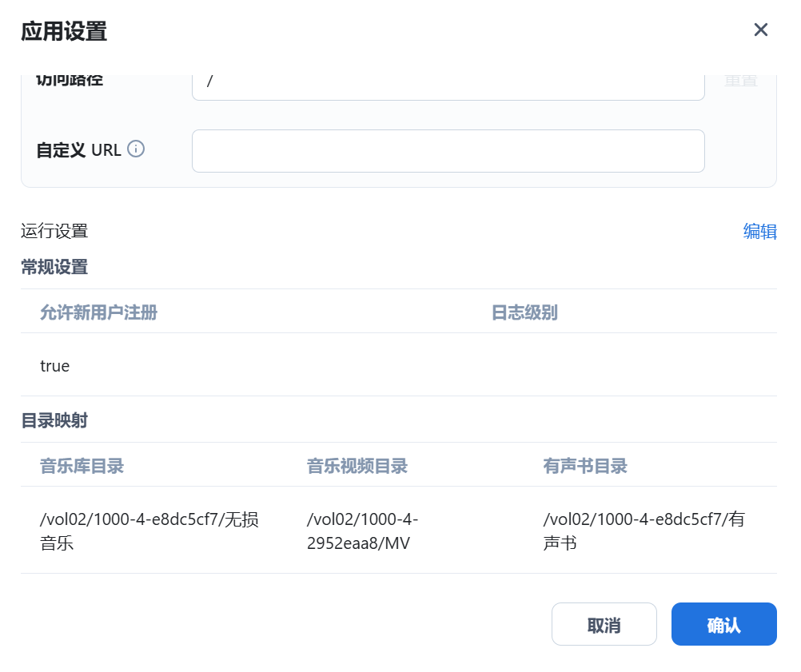Click the 访问路径 input showing '/'
Image resolution: width=801 pixels, height=672 pixels.
click(x=448, y=82)
